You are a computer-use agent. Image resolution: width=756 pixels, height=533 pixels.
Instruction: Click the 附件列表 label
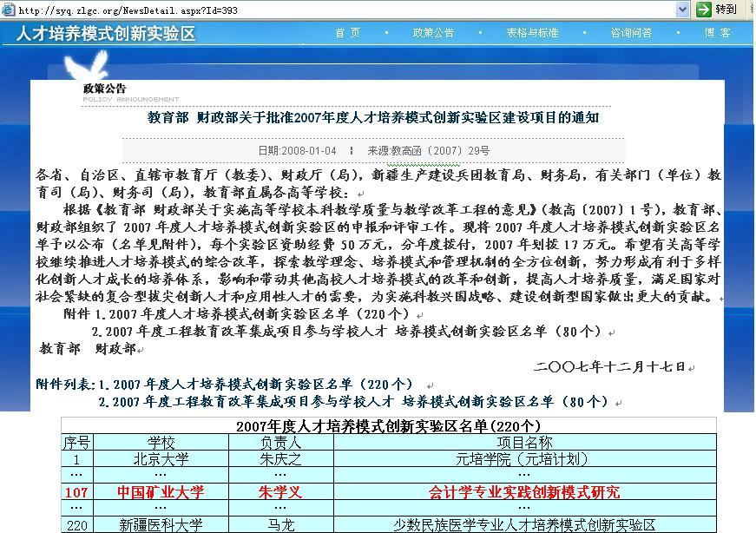(x=65, y=385)
